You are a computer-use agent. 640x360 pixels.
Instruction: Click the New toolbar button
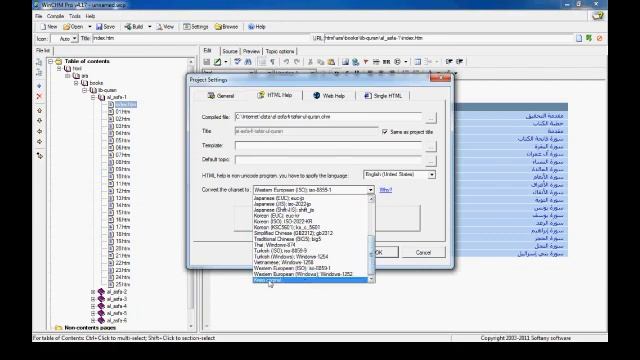click(x=48, y=27)
